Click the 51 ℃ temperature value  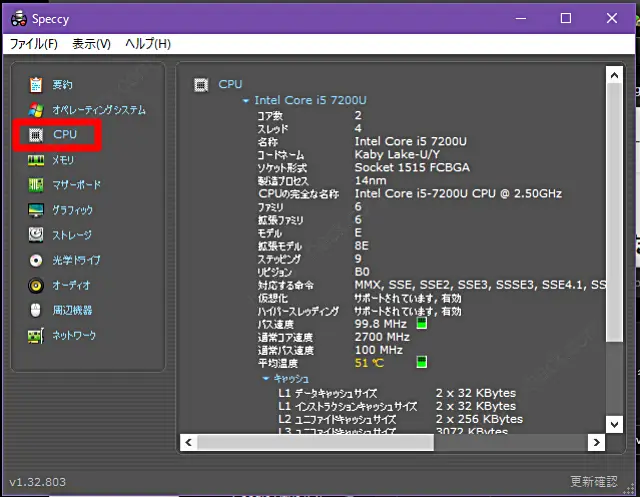click(369, 363)
